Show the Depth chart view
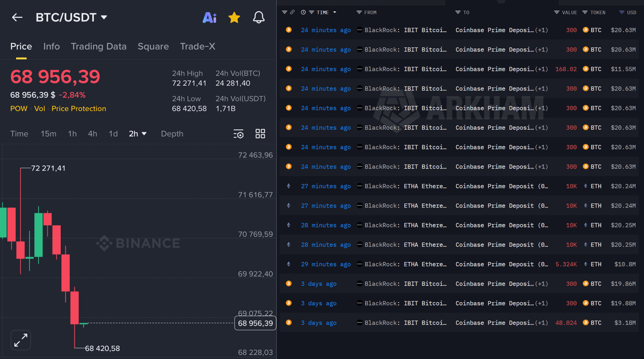Viewport: 644px width, 359px height. click(x=172, y=134)
